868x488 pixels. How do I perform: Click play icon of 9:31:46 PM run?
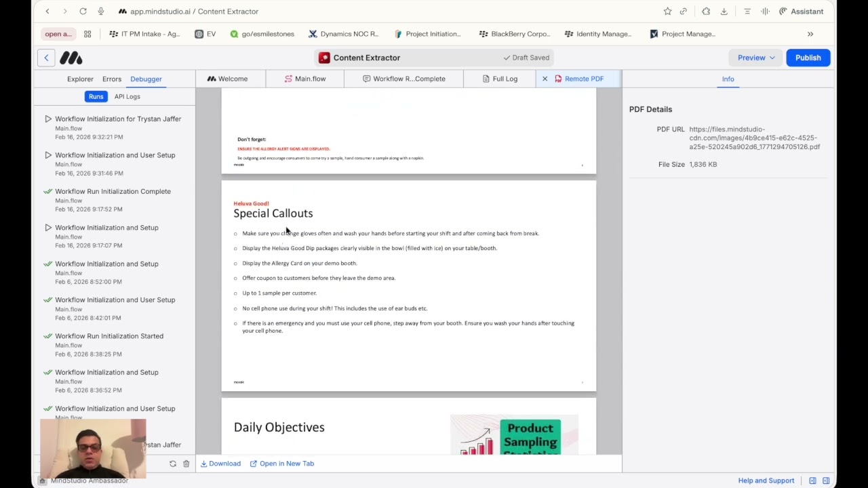pos(48,155)
